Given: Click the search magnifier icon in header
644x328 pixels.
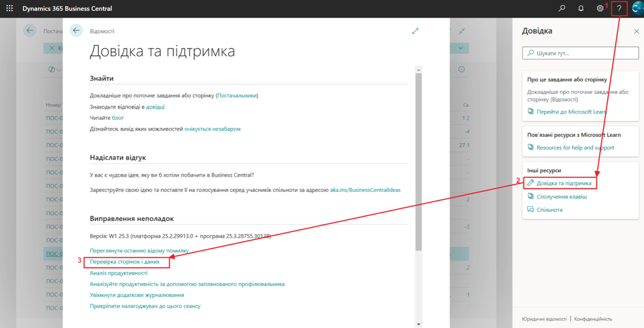Looking at the screenshot, I should tap(562, 9).
